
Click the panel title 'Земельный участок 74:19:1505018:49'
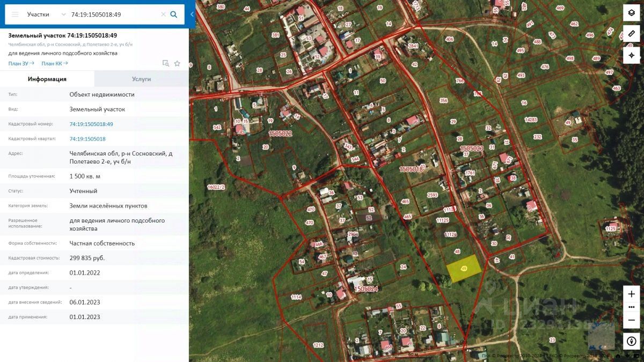point(63,35)
